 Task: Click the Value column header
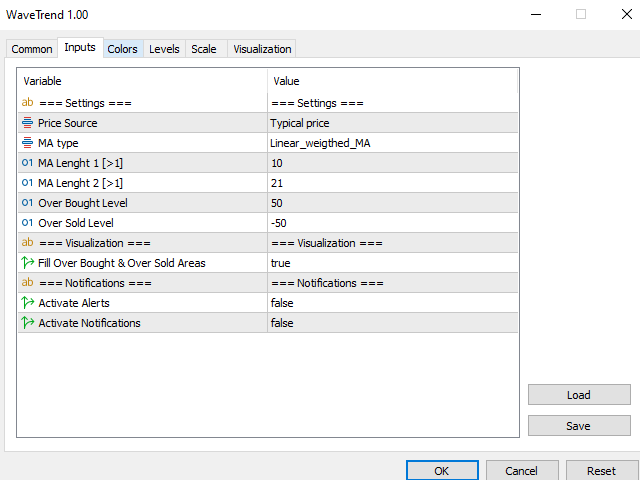pyautogui.click(x=393, y=81)
